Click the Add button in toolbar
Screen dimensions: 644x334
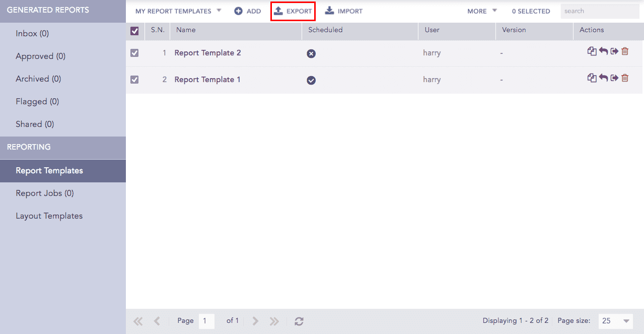[x=248, y=11]
